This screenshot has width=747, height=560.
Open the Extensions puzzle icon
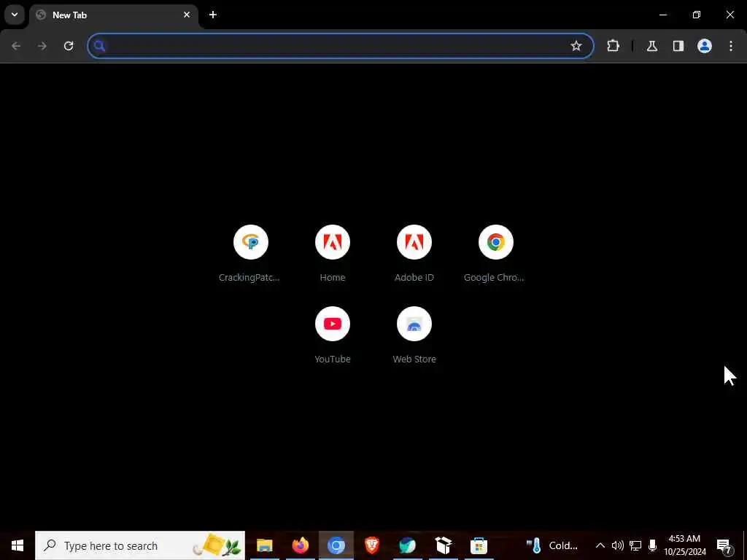click(x=613, y=46)
